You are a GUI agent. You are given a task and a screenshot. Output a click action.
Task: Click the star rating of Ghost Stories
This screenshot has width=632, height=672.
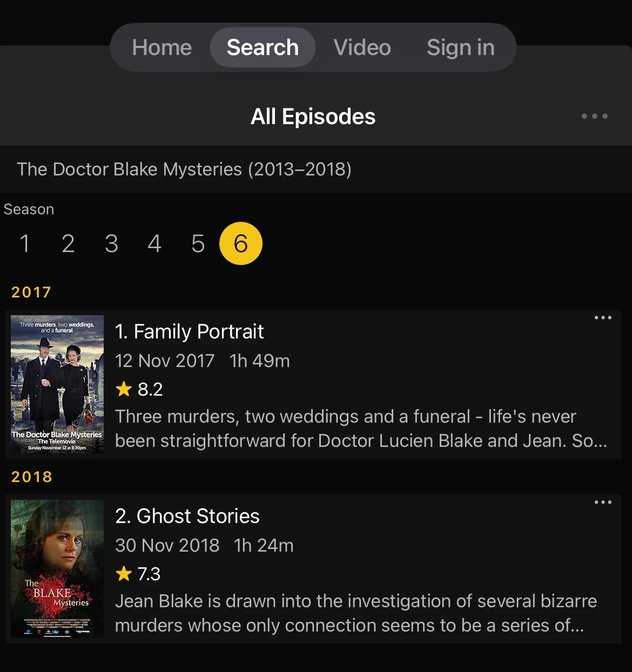pyautogui.click(x=138, y=574)
